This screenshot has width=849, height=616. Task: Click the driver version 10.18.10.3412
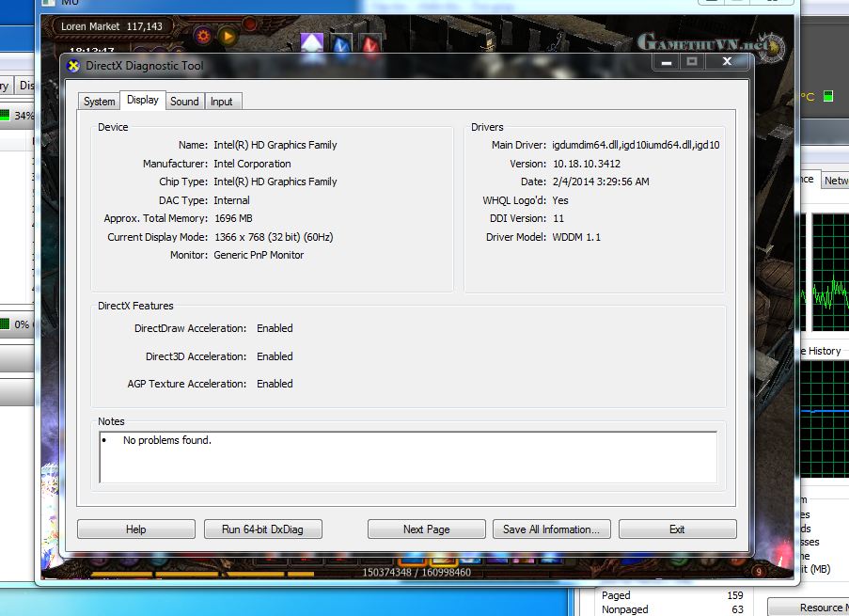coord(587,164)
